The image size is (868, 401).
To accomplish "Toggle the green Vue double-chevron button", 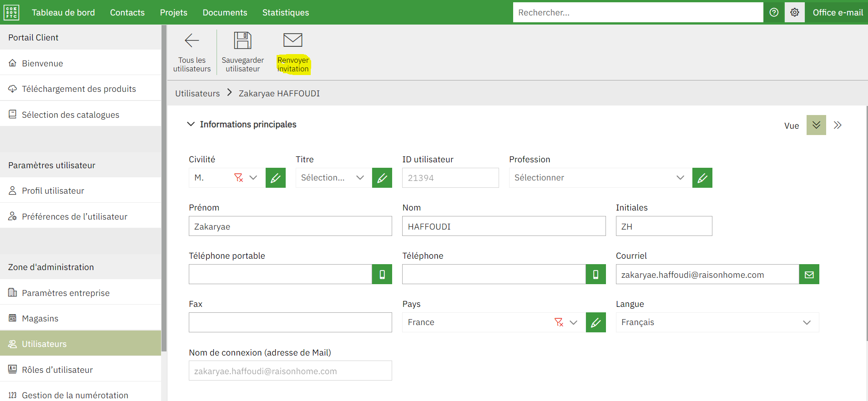I will click(816, 125).
